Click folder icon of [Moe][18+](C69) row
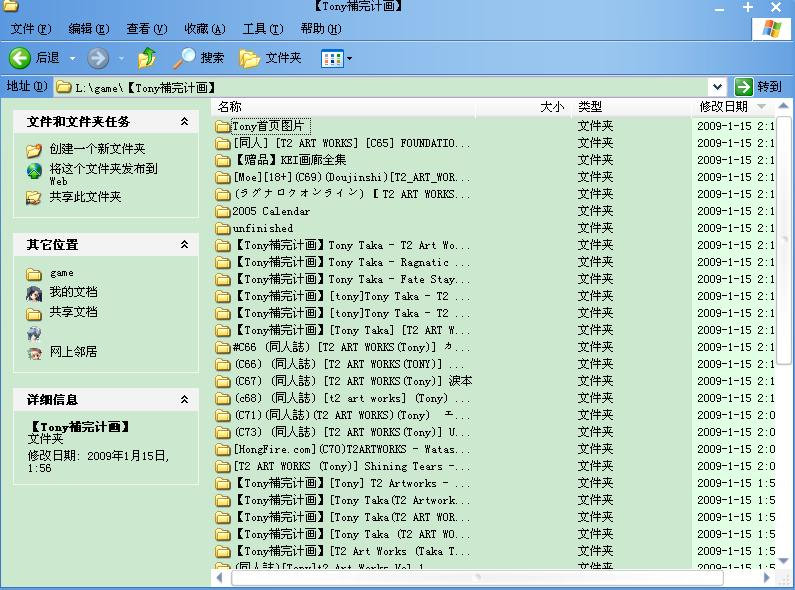The width and height of the screenshot is (795, 590). (223, 177)
